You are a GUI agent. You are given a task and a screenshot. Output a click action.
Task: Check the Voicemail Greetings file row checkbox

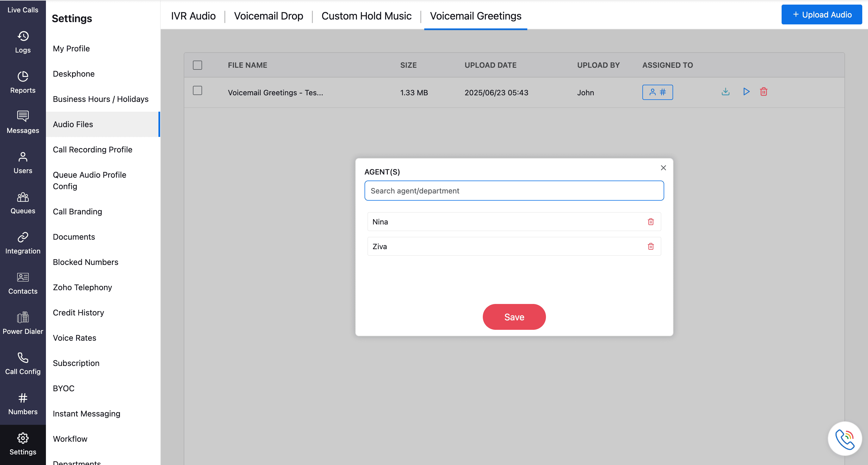tap(197, 91)
